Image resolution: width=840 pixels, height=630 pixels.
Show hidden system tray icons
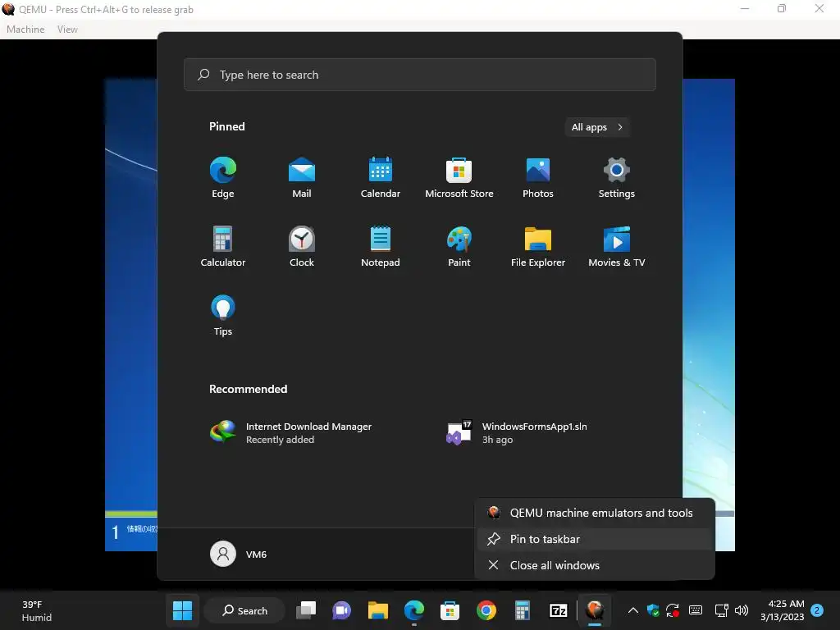(x=632, y=610)
